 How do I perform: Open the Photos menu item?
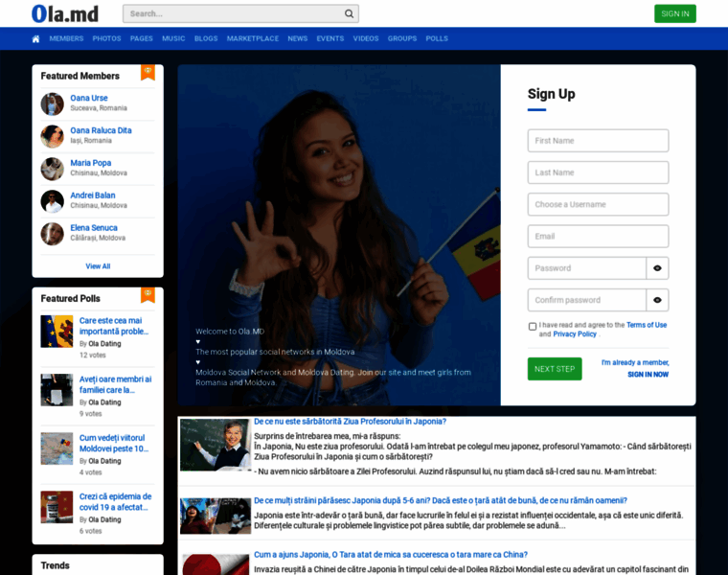(x=106, y=38)
